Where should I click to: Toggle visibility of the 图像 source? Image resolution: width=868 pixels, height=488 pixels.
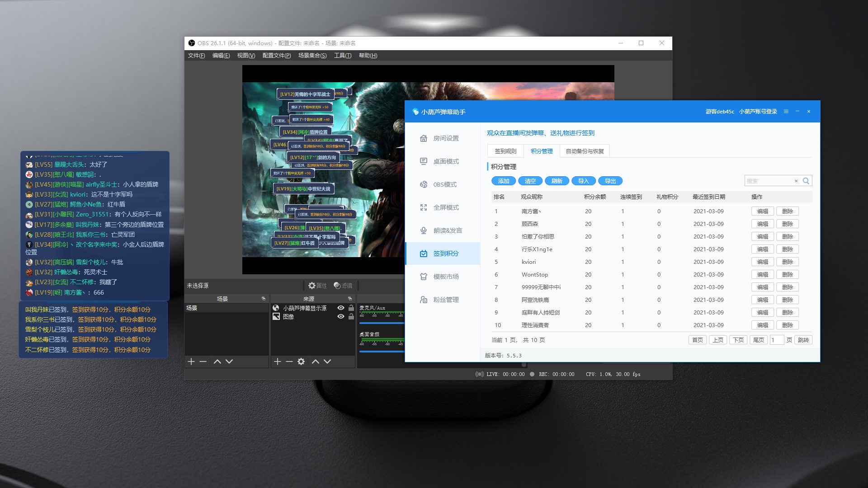tap(341, 316)
